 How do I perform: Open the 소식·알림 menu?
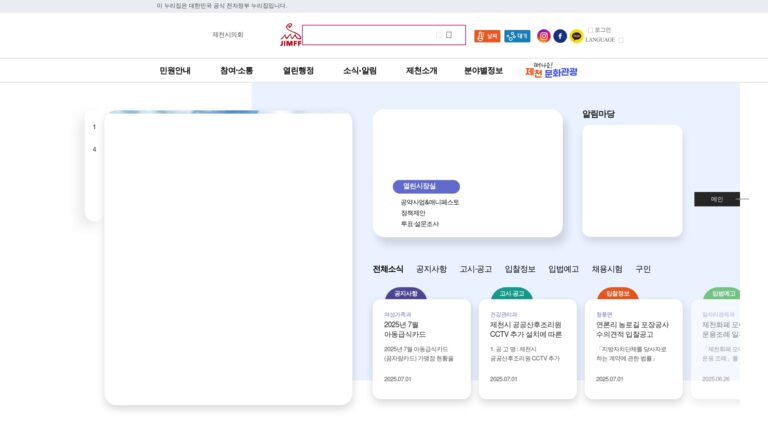(360, 71)
